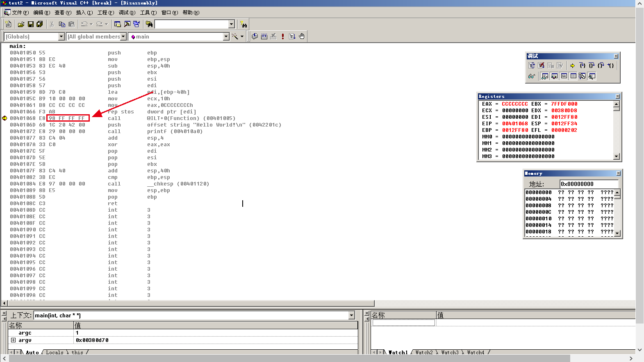Switch to the this variables tab
This screenshot has width=644, height=362.
[x=77, y=352]
